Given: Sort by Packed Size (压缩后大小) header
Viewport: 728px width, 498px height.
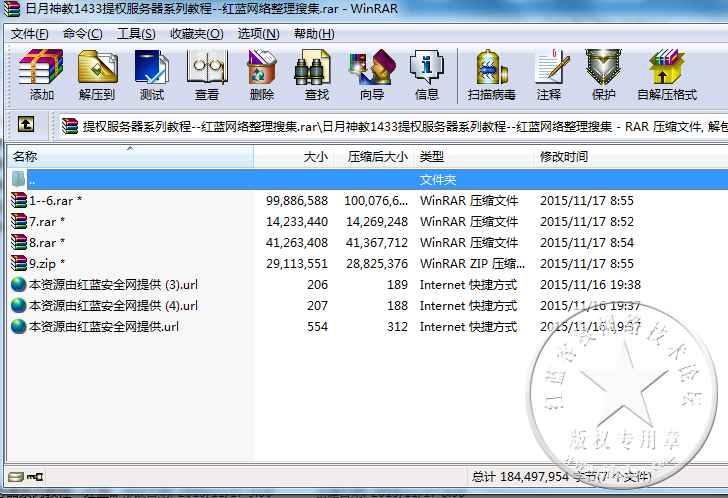Looking at the screenshot, I should pyautogui.click(x=374, y=156).
